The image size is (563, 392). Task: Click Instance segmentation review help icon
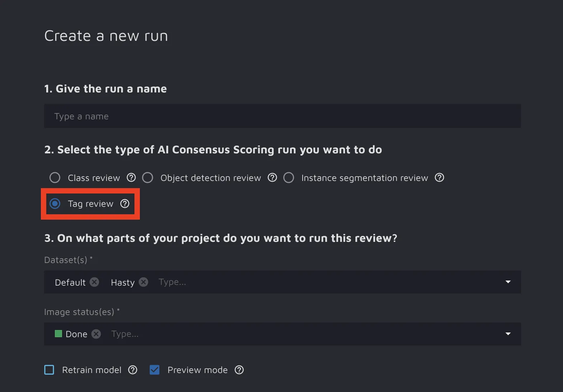[439, 178]
